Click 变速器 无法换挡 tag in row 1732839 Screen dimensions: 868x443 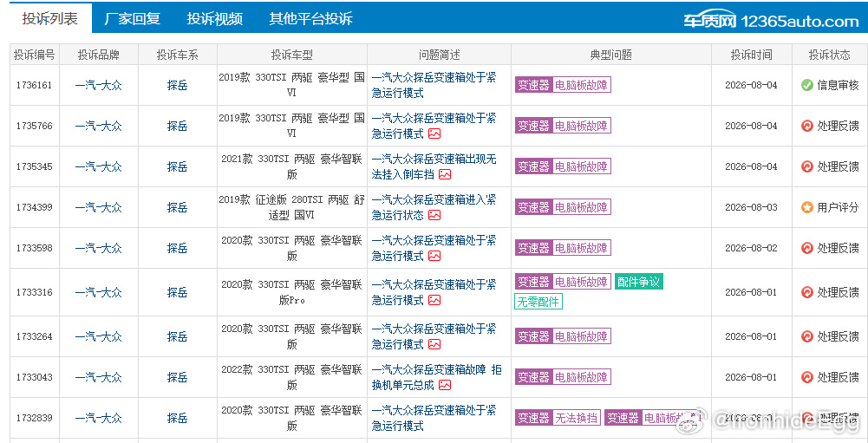[558, 418]
